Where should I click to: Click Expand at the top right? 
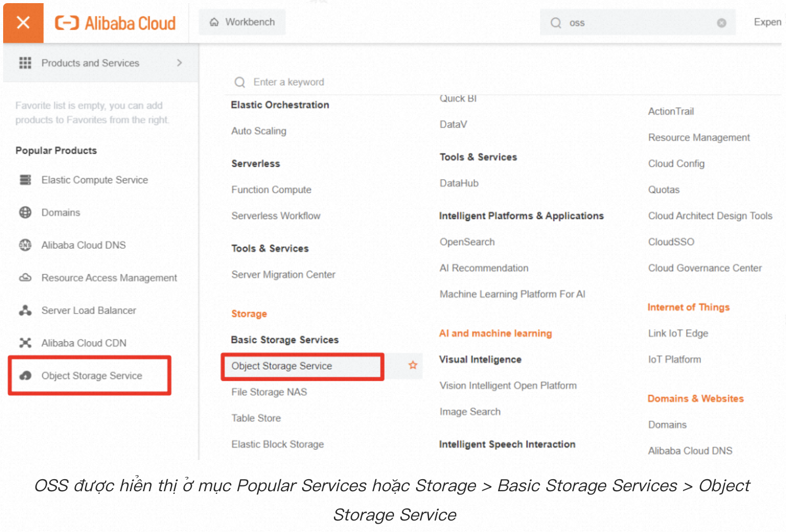point(767,22)
